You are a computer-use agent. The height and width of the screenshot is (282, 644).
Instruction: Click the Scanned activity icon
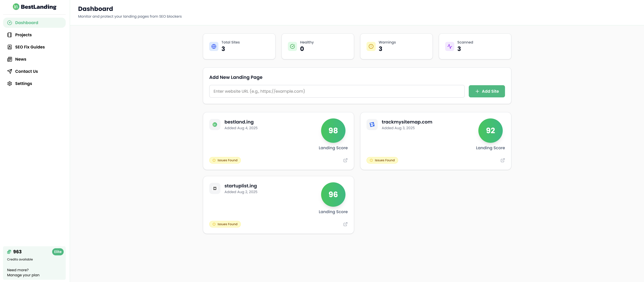pyautogui.click(x=449, y=47)
